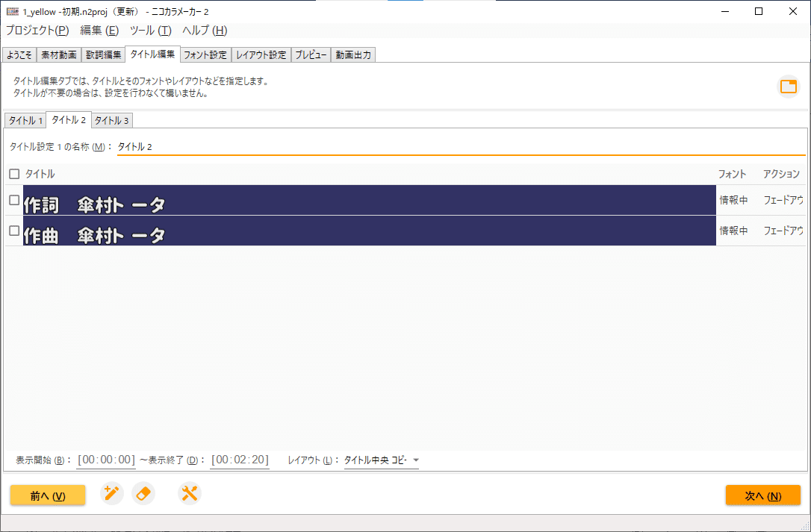
Task: Check the 作曲 傘村トータ row checkbox
Action: click(x=13, y=231)
